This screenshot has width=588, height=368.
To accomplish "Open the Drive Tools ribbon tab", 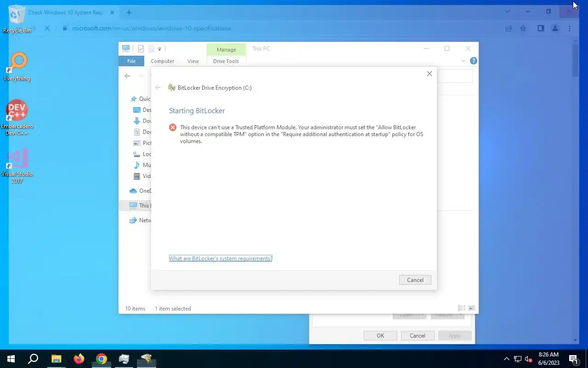I will click(226, 61).
